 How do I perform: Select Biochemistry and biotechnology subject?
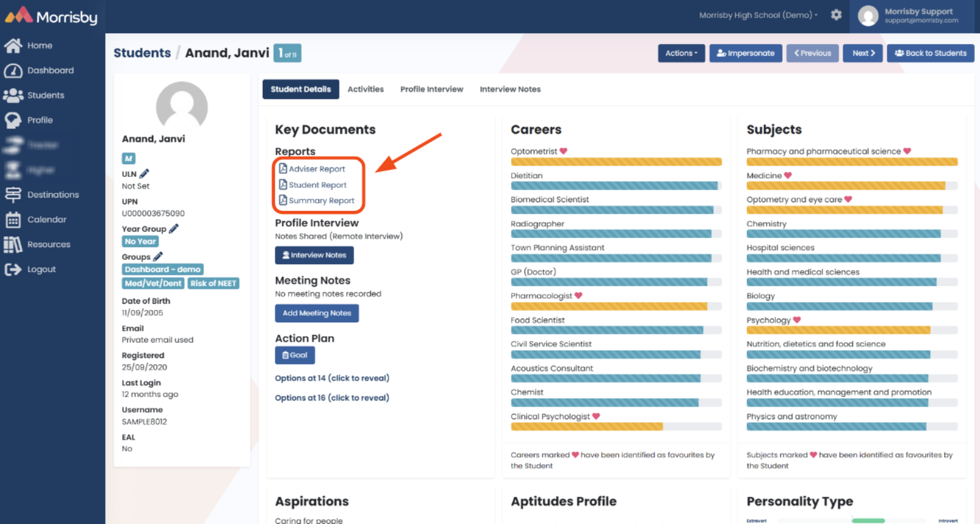tap(809, 368)
